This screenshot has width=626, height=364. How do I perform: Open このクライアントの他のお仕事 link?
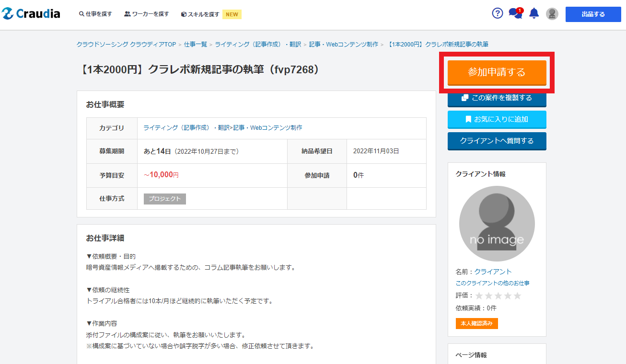tap(492, 283)
